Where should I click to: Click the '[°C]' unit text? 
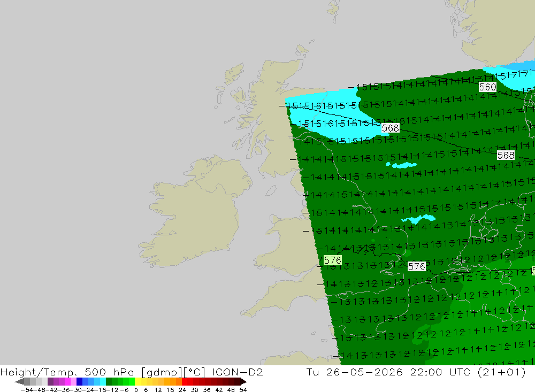point(194,372)
